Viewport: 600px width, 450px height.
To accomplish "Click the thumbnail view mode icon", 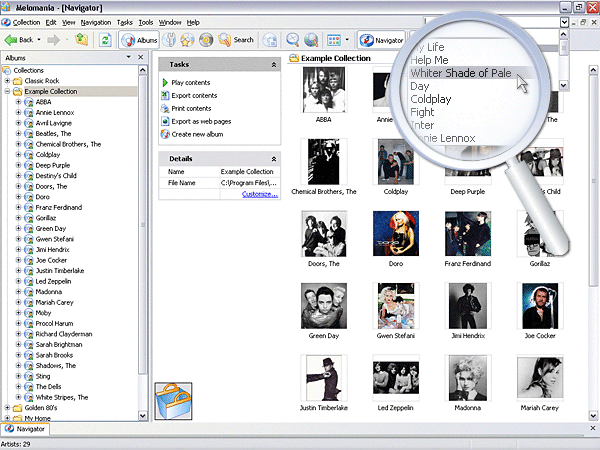I will tap(334, 40).
